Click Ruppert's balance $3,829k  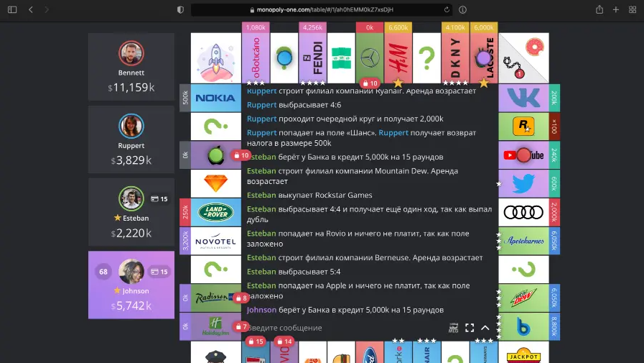(x=131, y=160)
